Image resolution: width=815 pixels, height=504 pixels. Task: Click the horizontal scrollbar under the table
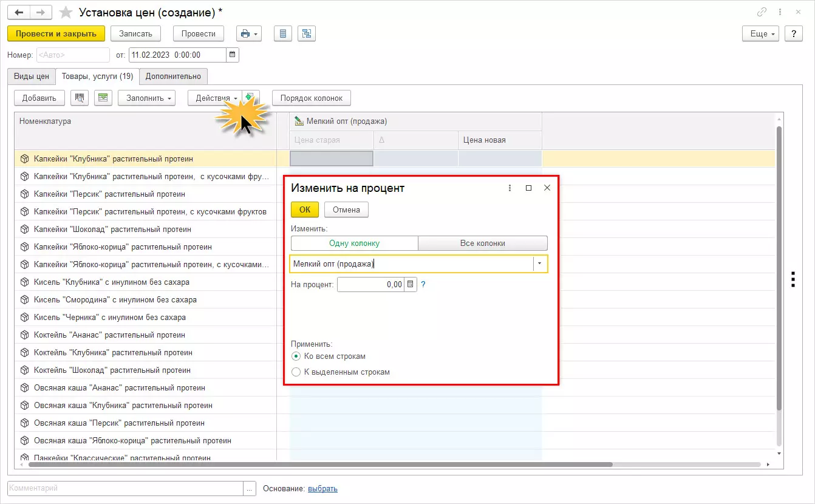(x=321, y=465)
